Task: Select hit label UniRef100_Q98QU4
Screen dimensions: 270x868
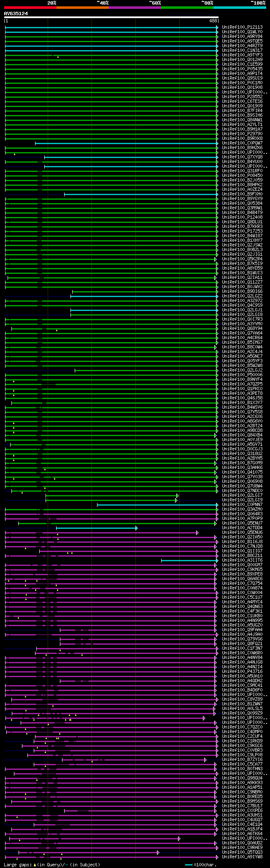Action: (242, 778)
